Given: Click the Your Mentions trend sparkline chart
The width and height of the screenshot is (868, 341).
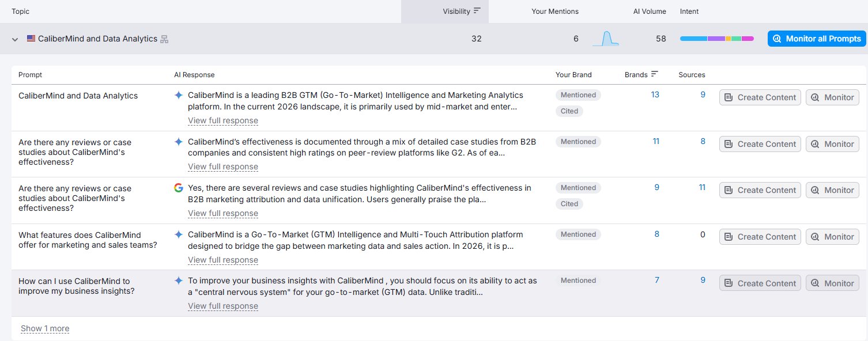Looking at the screenshot, I should (x=606, y=39).
